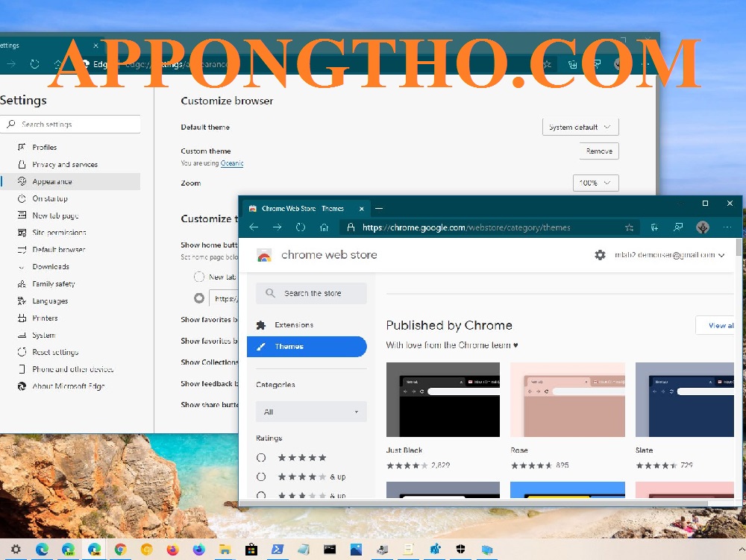Open Collections in the Web Store window toolbar
746x560 pixels.
click(655, 227)
